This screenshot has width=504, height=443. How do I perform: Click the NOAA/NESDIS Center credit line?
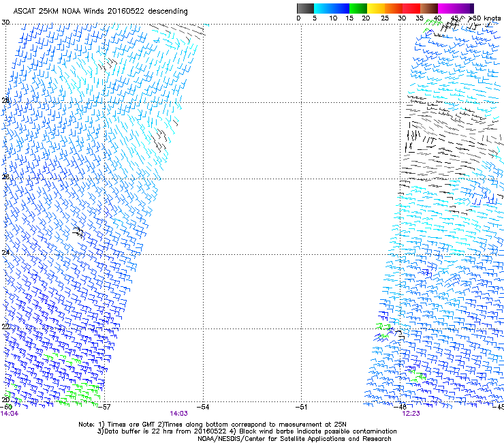(x=294, y=439)
